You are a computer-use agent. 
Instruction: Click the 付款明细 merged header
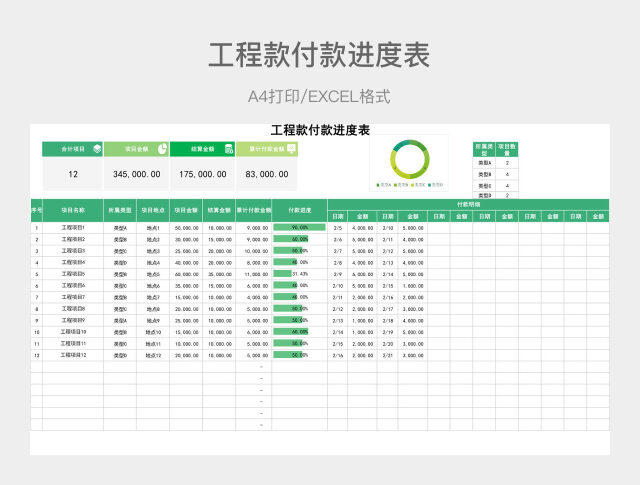tap(469, 205)
